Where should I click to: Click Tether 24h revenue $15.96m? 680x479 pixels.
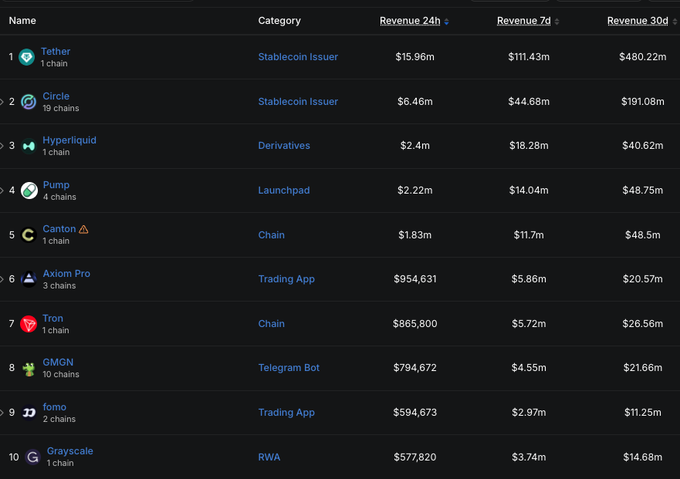tap(415, 57)
